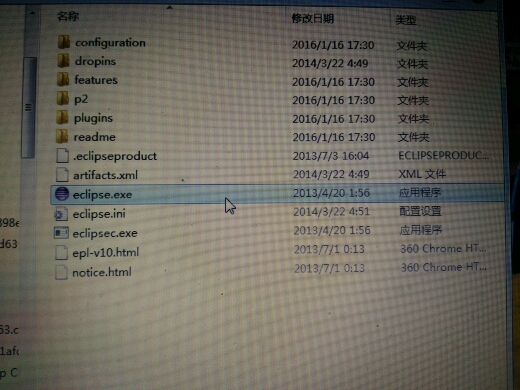Click the Eclipse logo icon of eclipse.exe
The height and width of the screenshot is (390, 520).
tap(62, 194)
